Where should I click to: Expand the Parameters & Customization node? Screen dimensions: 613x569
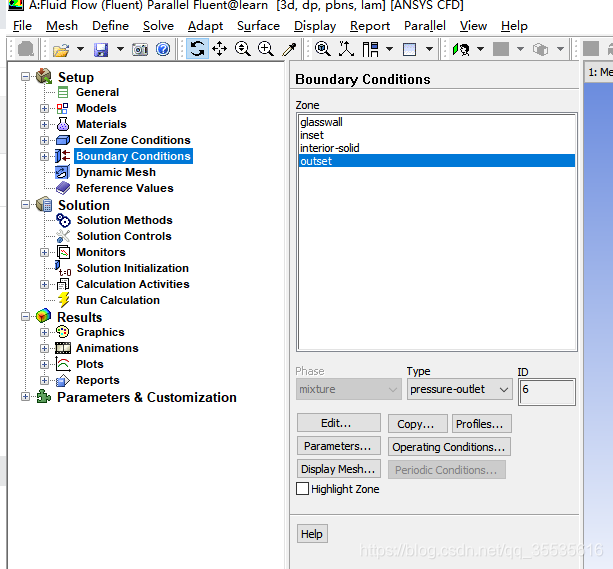[x=25, y=397]
